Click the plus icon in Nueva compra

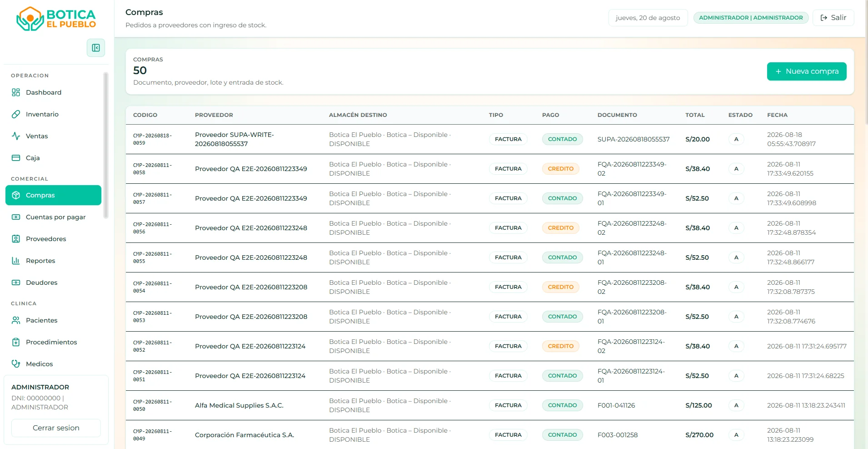(778, 71)
